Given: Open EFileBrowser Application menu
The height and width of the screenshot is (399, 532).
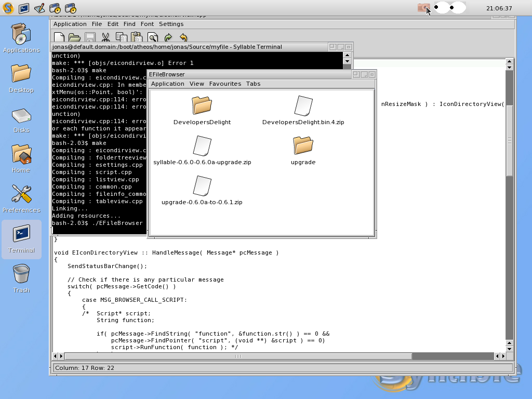Looking at the screenshot, I should [x=168, y=84].
